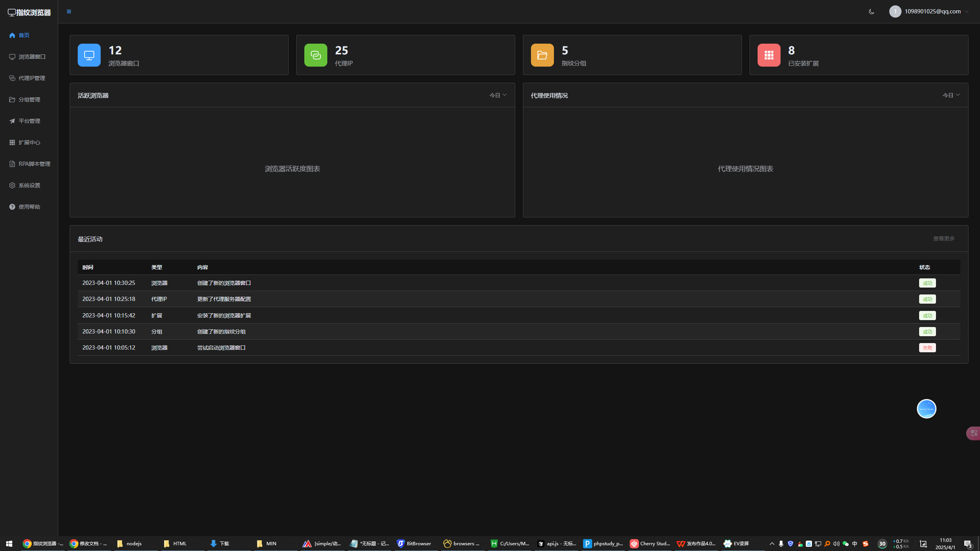The image size is (980, 551).
Task: Toggle dark mode with the moon icon
Action: tap(871, 11)
